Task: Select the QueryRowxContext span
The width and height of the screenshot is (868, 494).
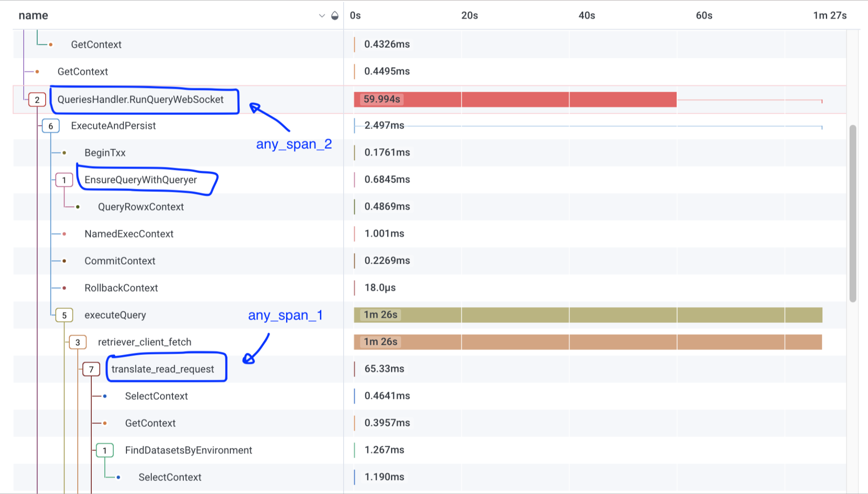Action: pyautogui.click(x=140, y=207)
